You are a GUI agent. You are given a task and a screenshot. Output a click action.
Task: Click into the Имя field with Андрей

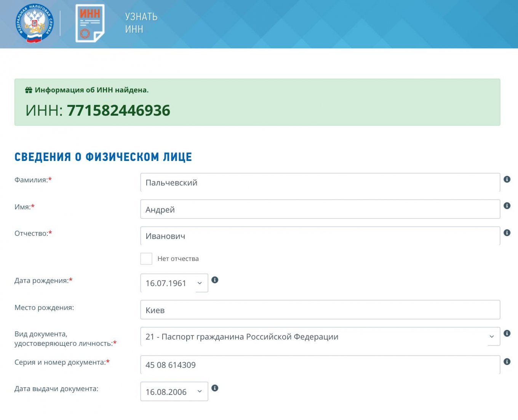320,209
